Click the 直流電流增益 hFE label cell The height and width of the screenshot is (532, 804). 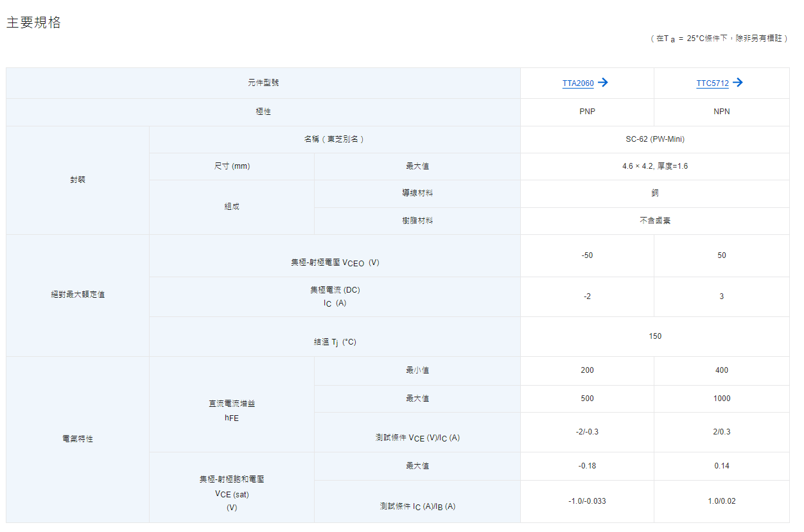(232, 411)
